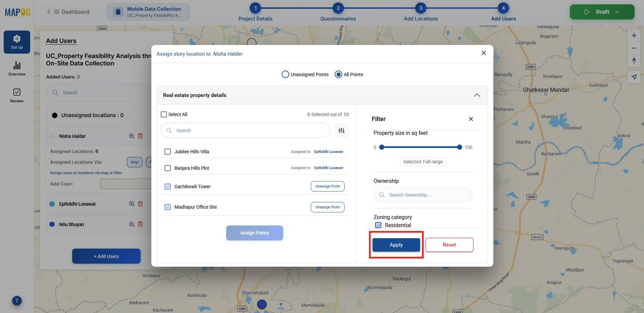The image size is (644, 313).
Task: Go to step 4 Add Users
Action: coord(503,8)
